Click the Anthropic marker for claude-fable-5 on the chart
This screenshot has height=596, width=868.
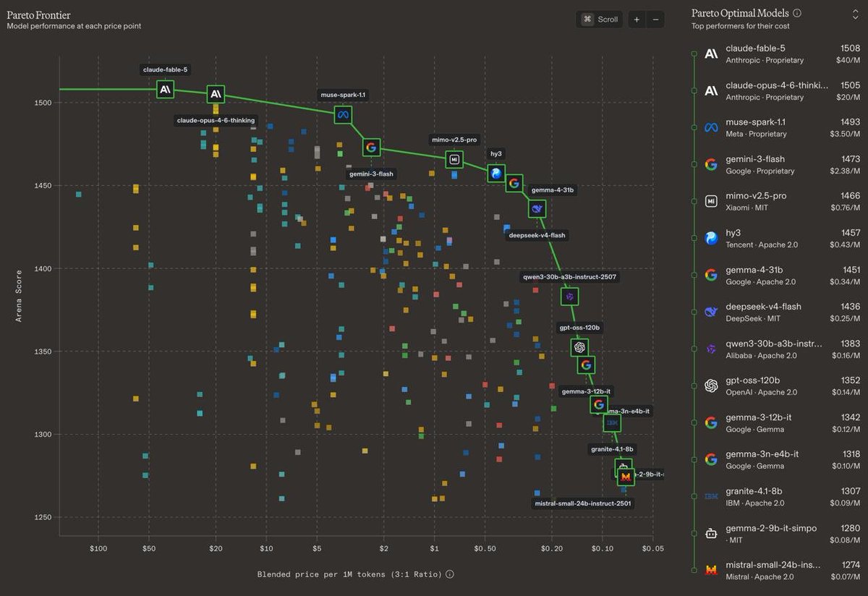tap(166, 89)
